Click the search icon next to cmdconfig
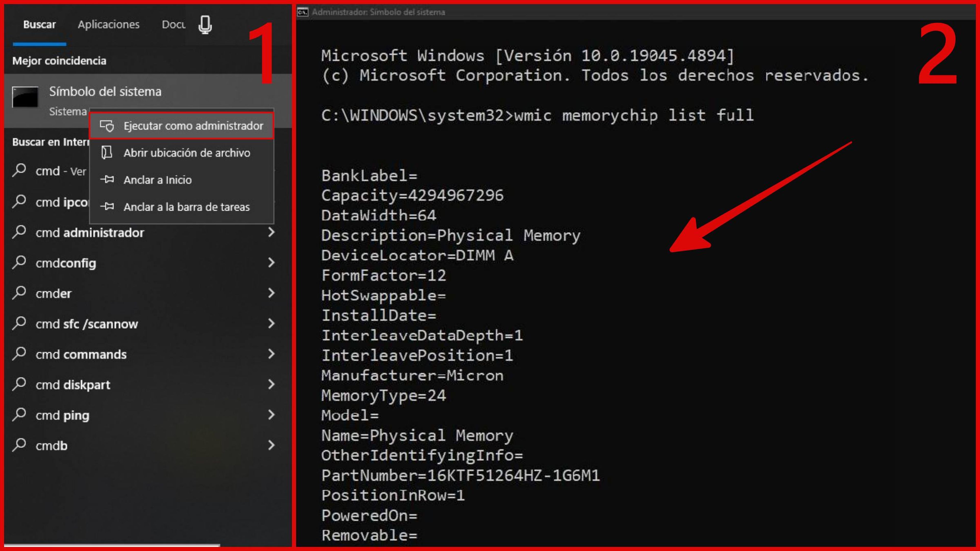 click(x=19, y=262)
